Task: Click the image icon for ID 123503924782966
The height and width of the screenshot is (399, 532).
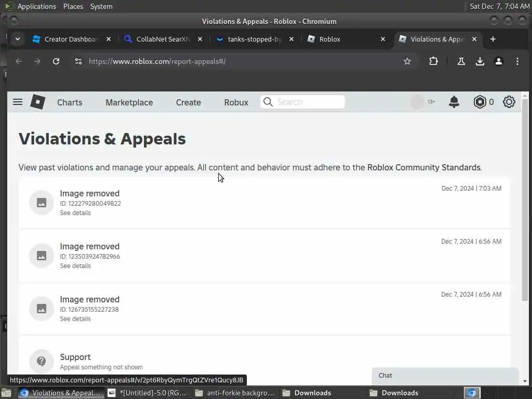Action: 42,256
